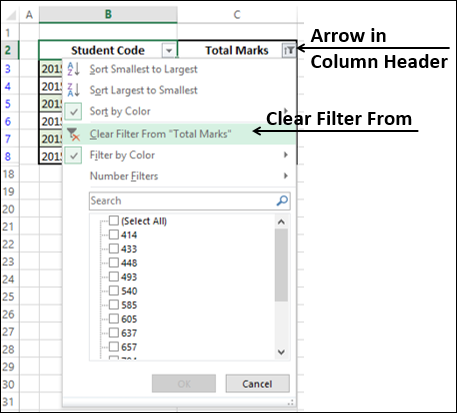Check the (Select All) checkbox
Screen dimensions: 457x413
pyautogui.click(x=114, y=220)
